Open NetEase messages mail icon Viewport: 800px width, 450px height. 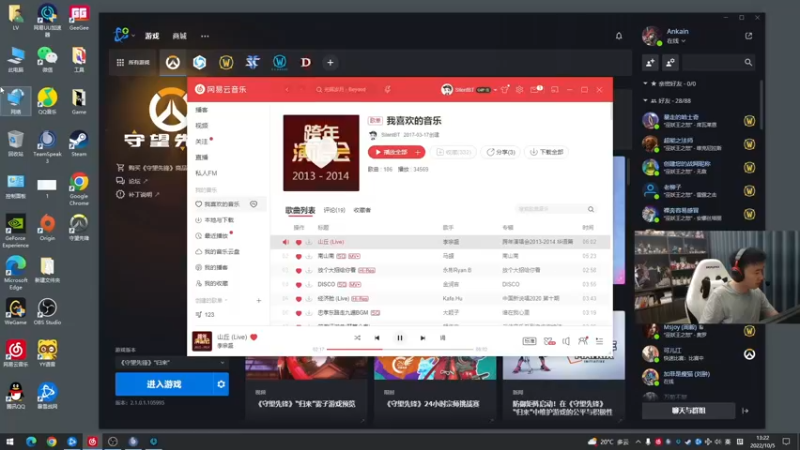pos(535,89)
